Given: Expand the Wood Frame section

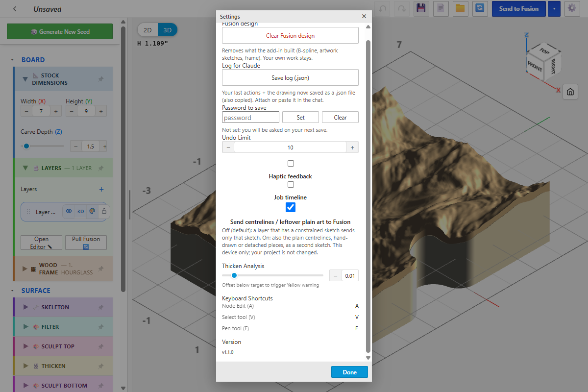Looking at the screenshot, I should [x=25, y=269].
